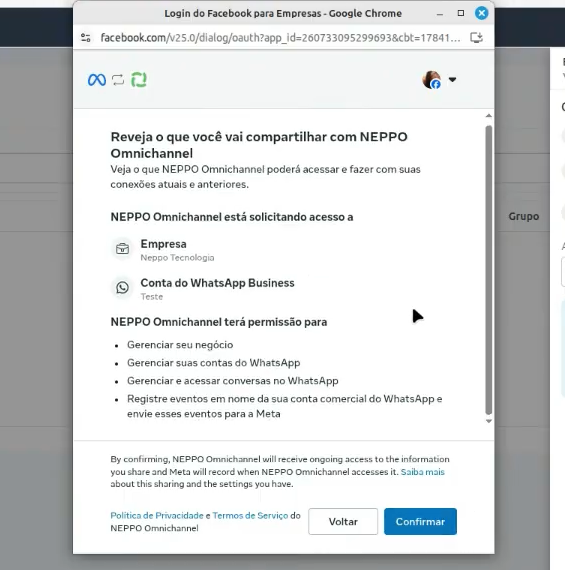Expand the account switcher dropdown arrow
Image resolution: width=565 pixels, height=570 pixels.
click(452, 79)
